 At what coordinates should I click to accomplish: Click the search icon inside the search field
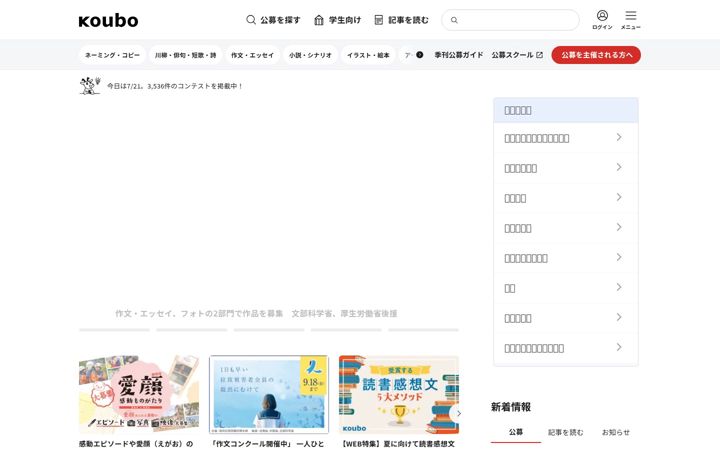[454, 20]
